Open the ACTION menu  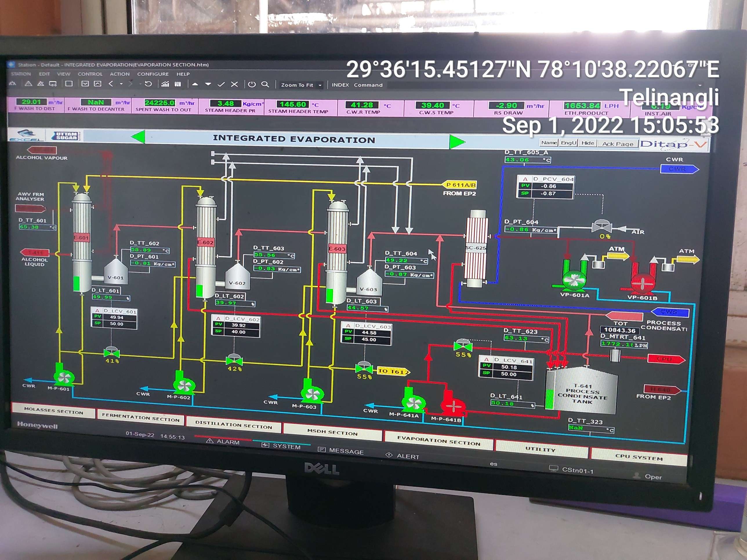point(119,74)
